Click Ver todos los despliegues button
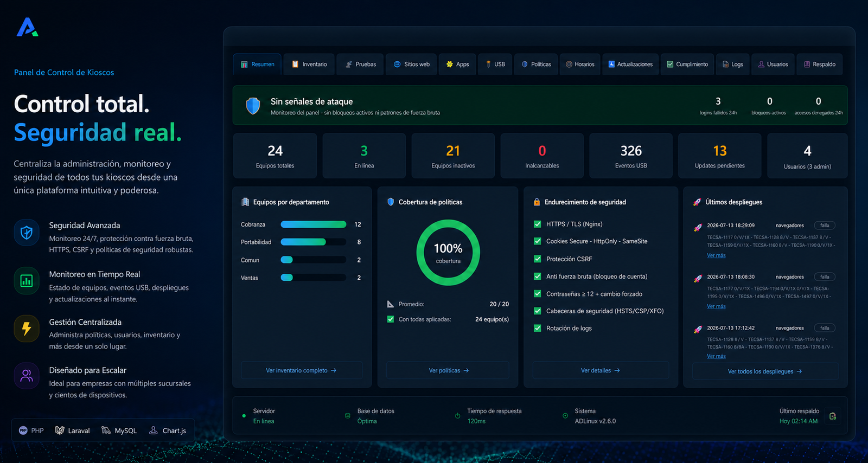This screenshot has width=868, height=463. 765,371
